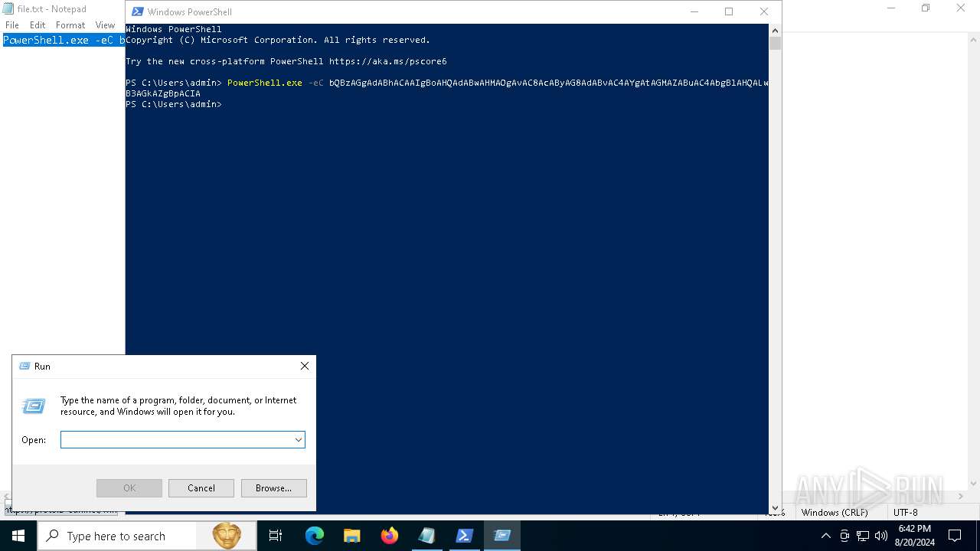Image resolution: width=980 pixels, height=551 pixels.
Task: Launch Microsoft Edge from taskbar
Action: click(x=315, y=536)
